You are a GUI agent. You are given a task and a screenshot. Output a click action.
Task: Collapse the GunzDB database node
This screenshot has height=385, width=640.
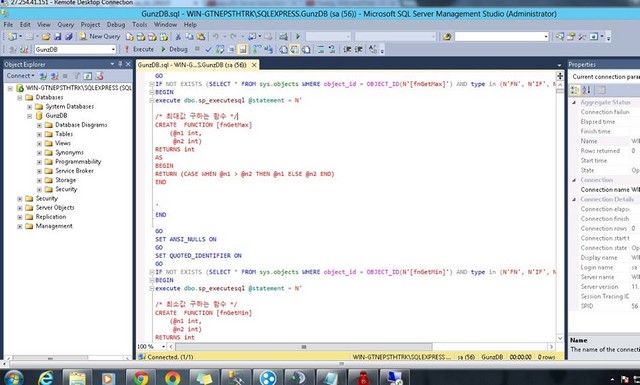pyautogui.click(x=29, y=116)
